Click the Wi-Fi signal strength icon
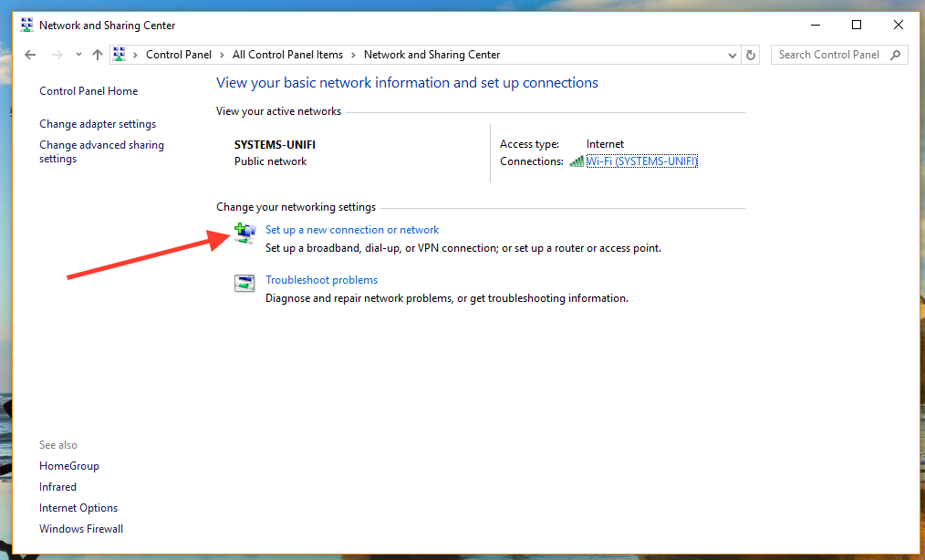 tap(577, 161)
